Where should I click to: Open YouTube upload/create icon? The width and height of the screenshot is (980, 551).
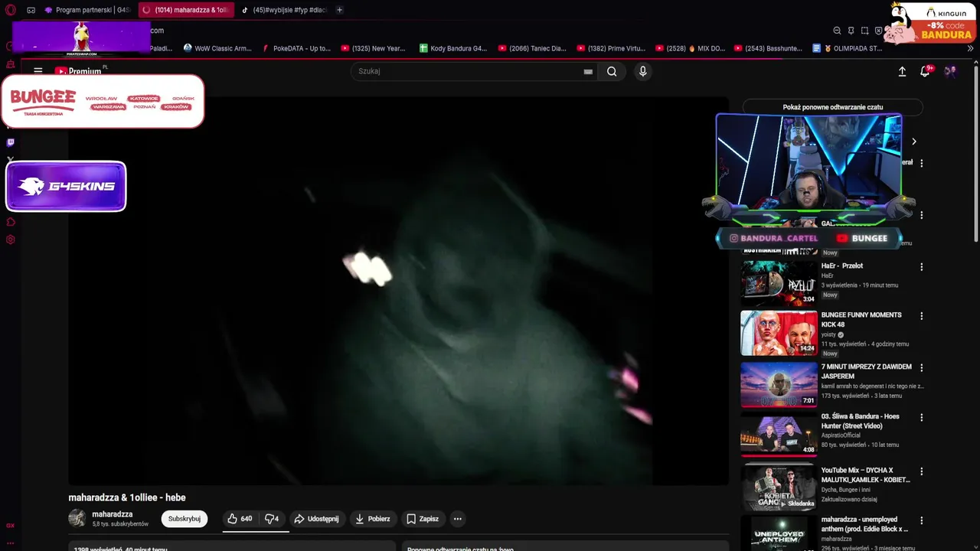(902, 71)
